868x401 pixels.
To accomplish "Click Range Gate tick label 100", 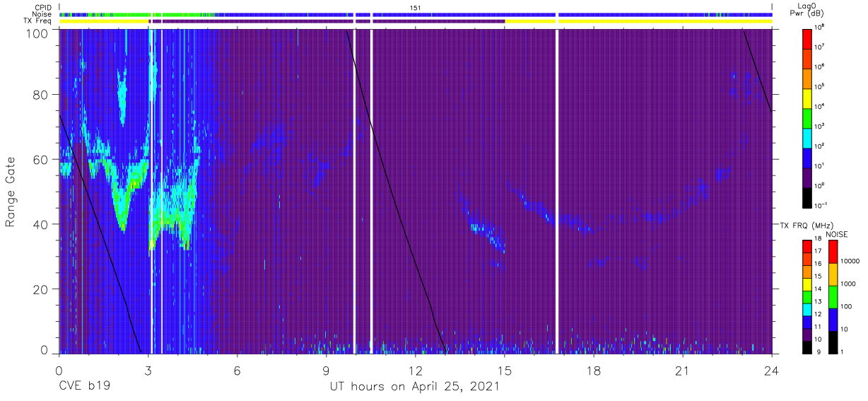I will pos(37,33).
